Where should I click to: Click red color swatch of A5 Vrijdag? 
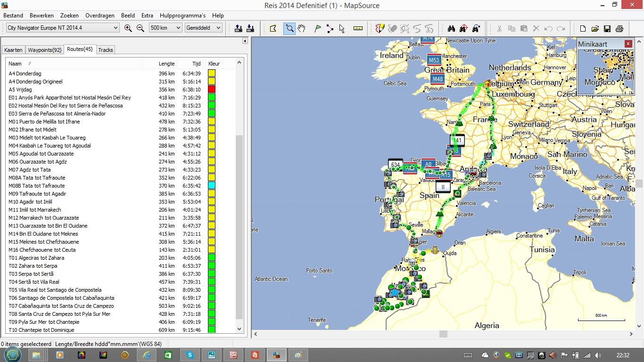click(x=212, y=90)
